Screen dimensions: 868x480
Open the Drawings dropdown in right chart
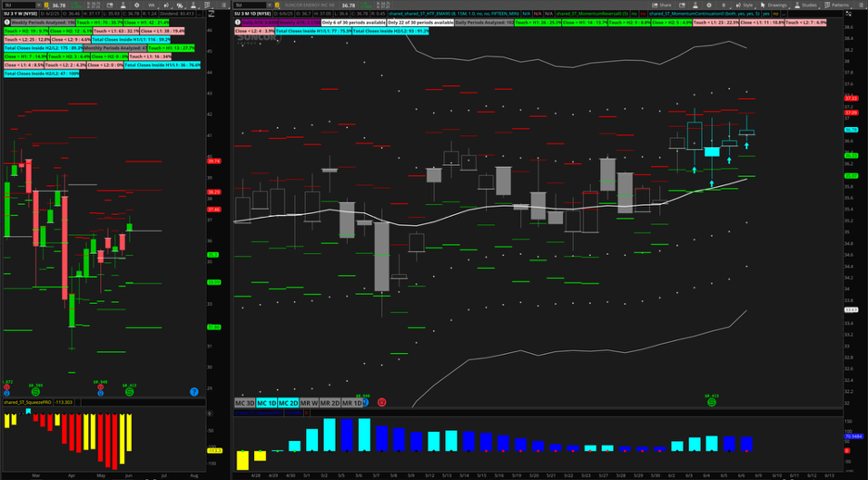pyautogui.click(x=772, y=5)
